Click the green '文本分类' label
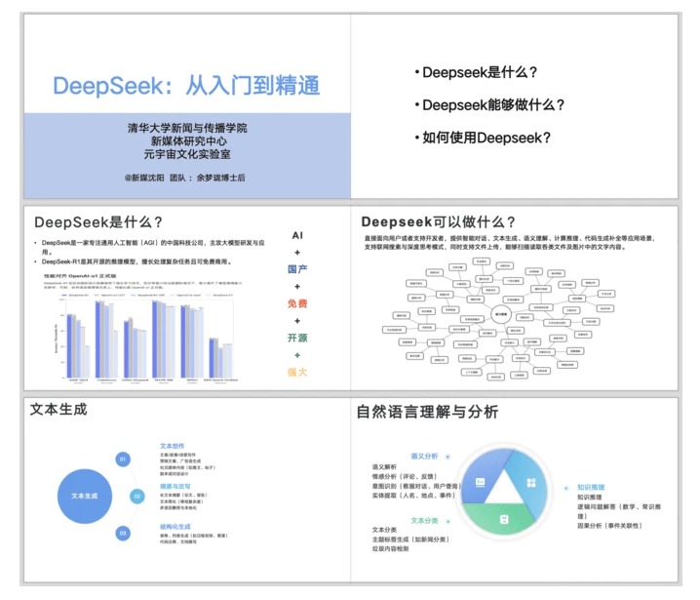This screenshot has height=600, width=700. click(x=424, y=520)
